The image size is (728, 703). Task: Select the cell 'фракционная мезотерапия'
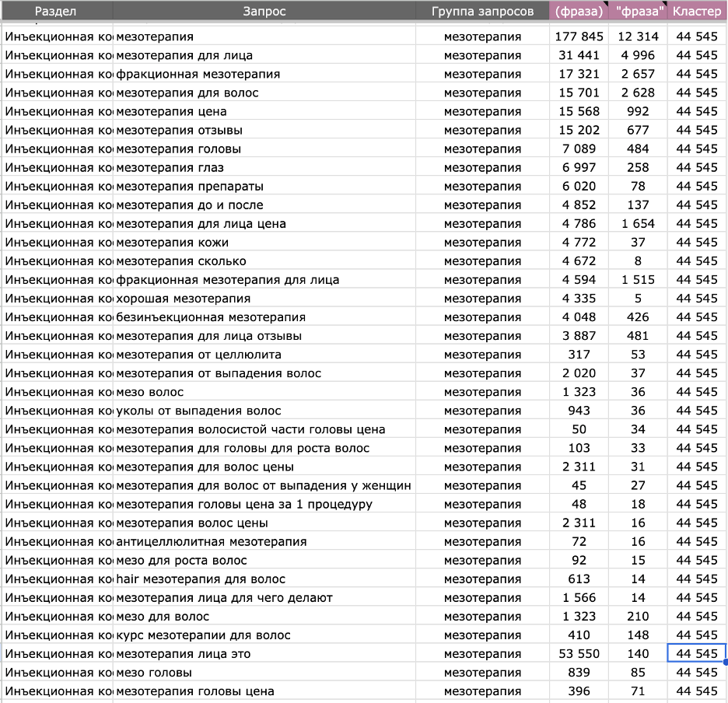264,74
